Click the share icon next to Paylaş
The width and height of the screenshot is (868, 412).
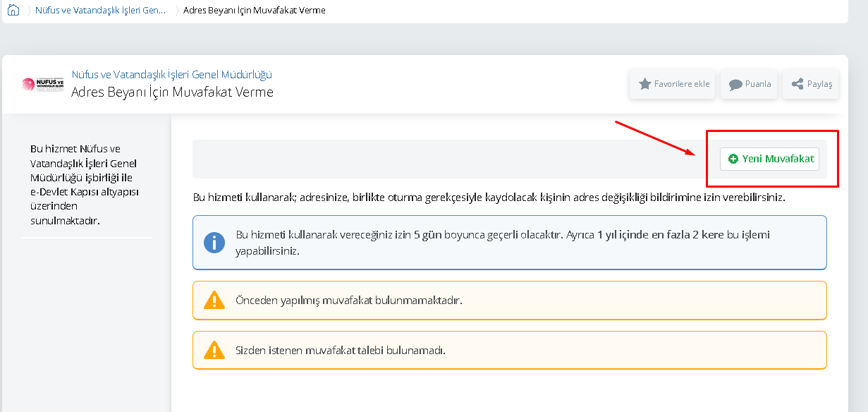pos(797,84)
